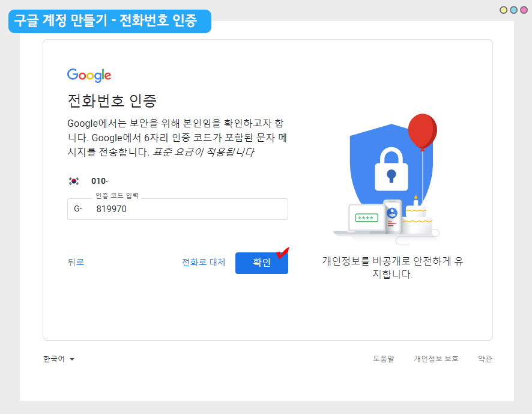Viewport: 532px width, 414px height.
Task: Open the 한국어 language dropdown
Action: click(x=59, y=359)
